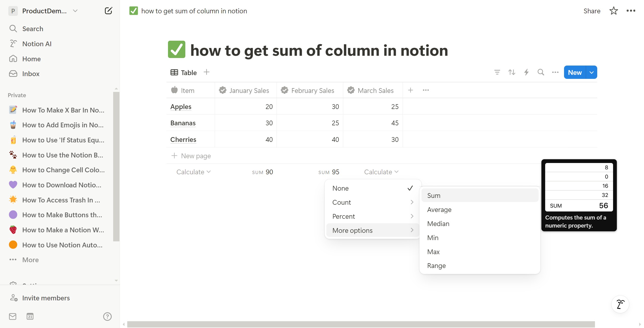Choose Range from the submenu
The width and height of the screenshot is (644, 328).
coord(480,265)
